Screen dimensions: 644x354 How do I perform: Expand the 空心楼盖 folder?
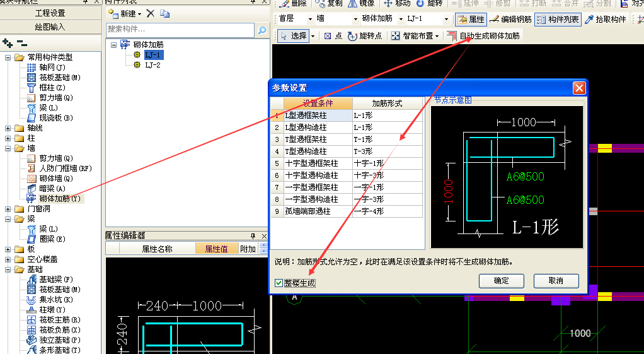8,259
